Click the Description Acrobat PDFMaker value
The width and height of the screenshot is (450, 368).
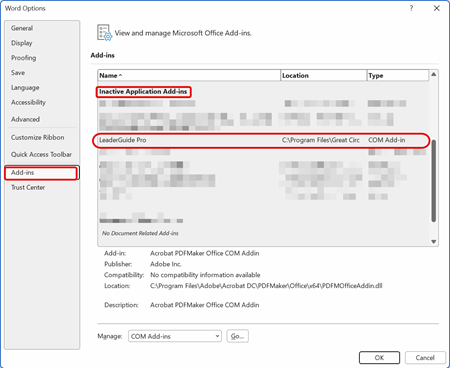coord(204,305)
